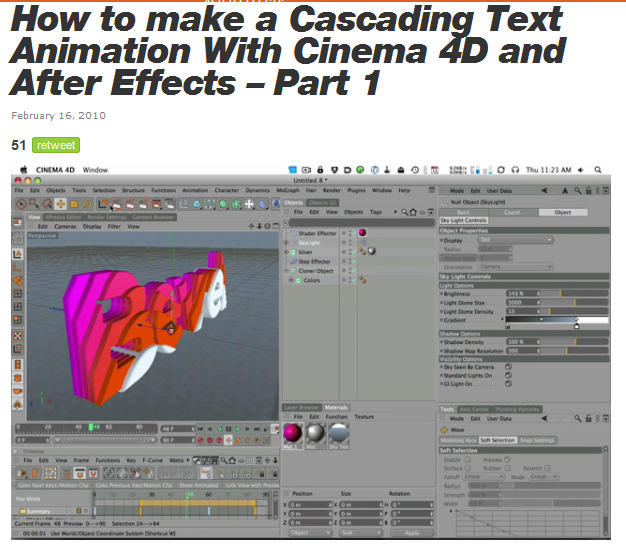Screen dimensions: 626x548
Task: Click the Show Animated button
Action: (198, 485)
